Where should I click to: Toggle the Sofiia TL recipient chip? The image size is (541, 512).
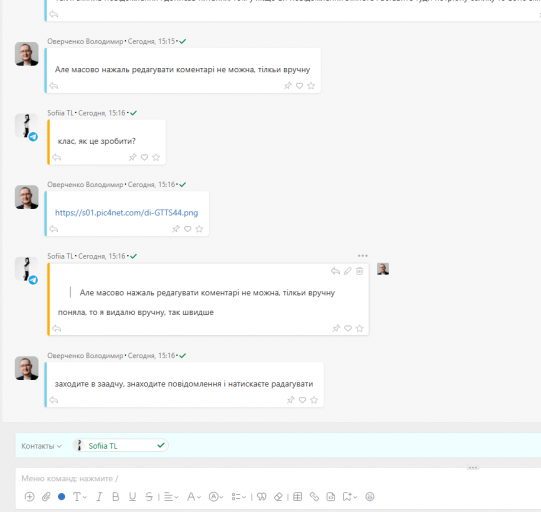120,445
